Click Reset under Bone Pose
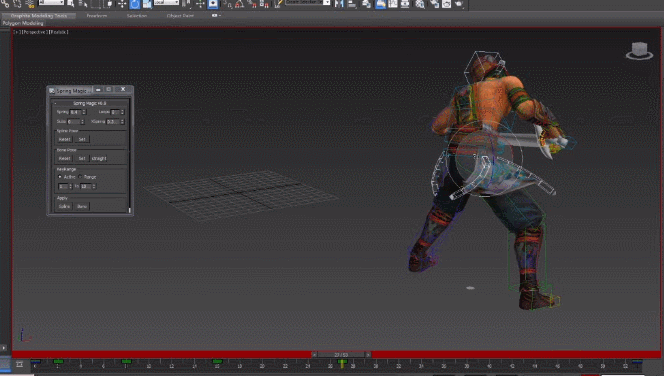This screenshot has width=664, height=376. coord(64,158)
